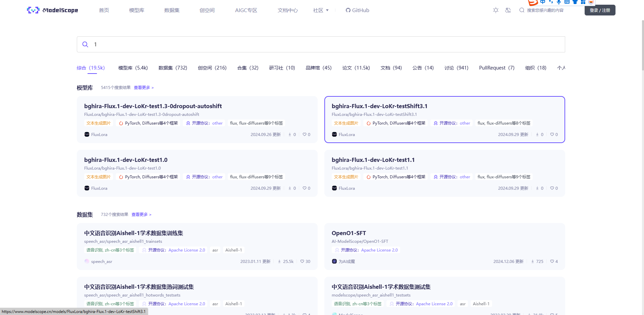
Task: Click the magnifier icon in main search box
Action: pos(85,44)
